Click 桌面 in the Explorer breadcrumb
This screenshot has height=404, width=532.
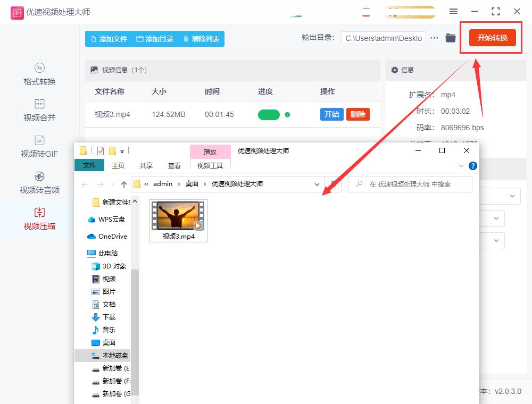tap(192, 184)
